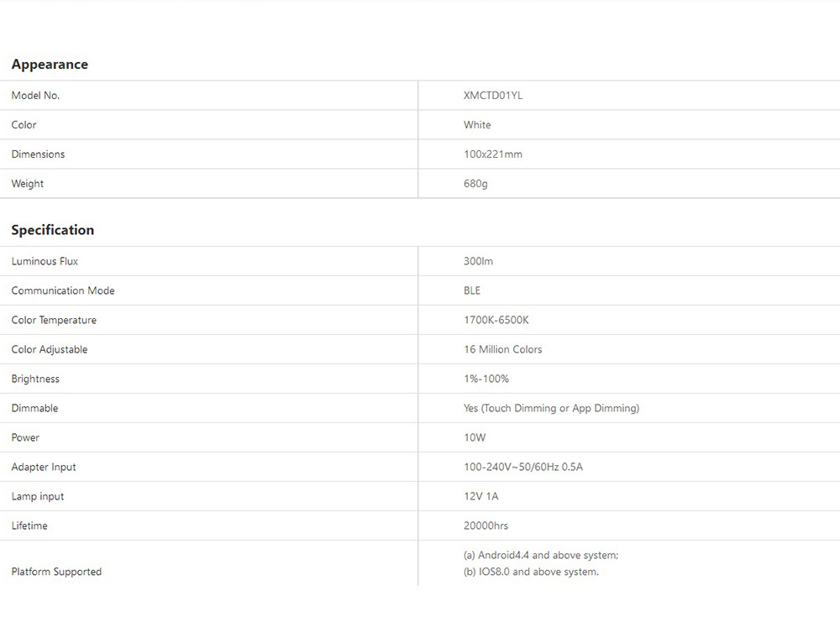Click the 100x221mm dimensions value
This screenshot has height=643, width=840.
[493, 154]
